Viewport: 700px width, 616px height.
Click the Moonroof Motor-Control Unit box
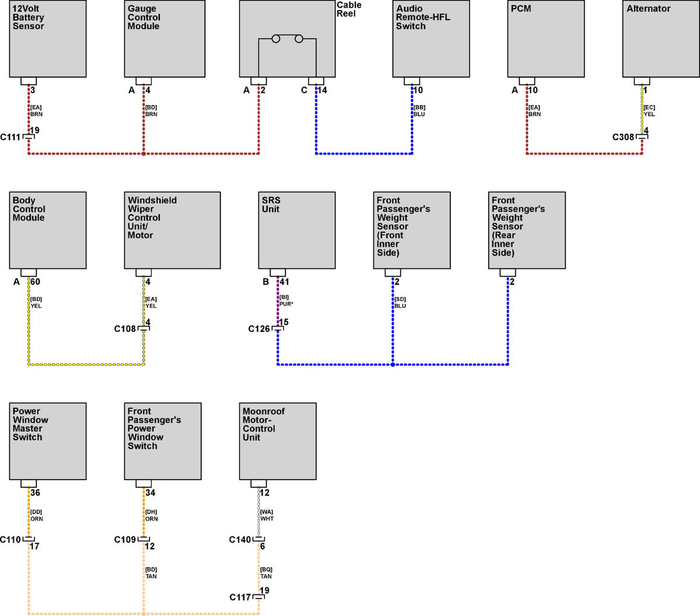[x=278, y=441]
